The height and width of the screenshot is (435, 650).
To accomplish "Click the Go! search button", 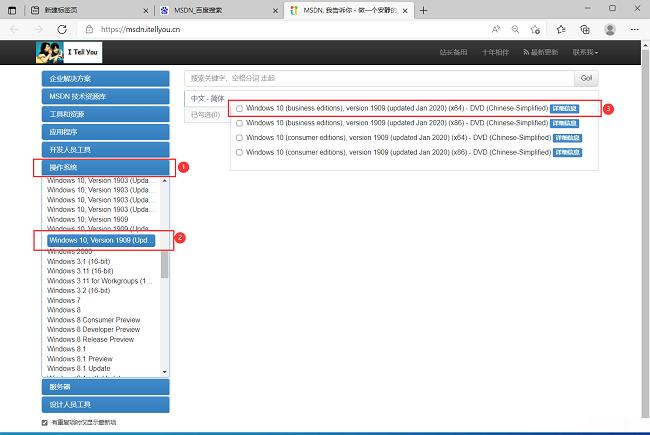I will (587, 77).
